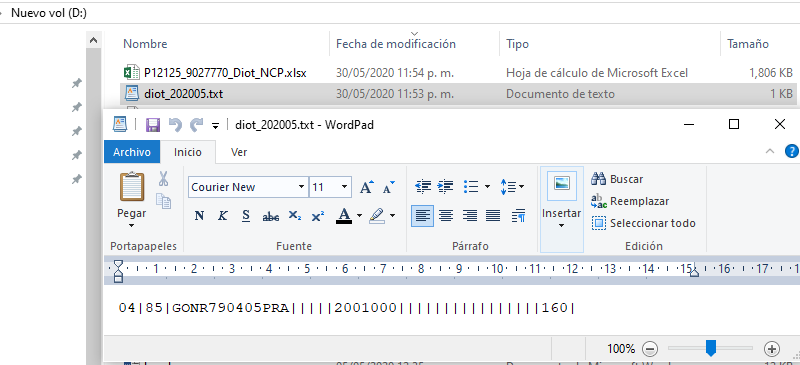800x365 pixels.
Task: Switch to the Inicio tab
Action: tap(188, 152)
